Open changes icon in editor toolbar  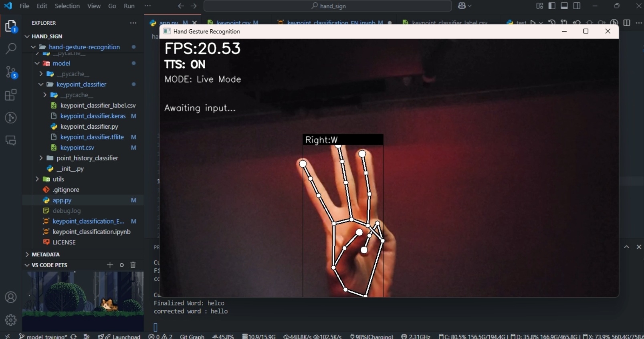tap(564, 23)
